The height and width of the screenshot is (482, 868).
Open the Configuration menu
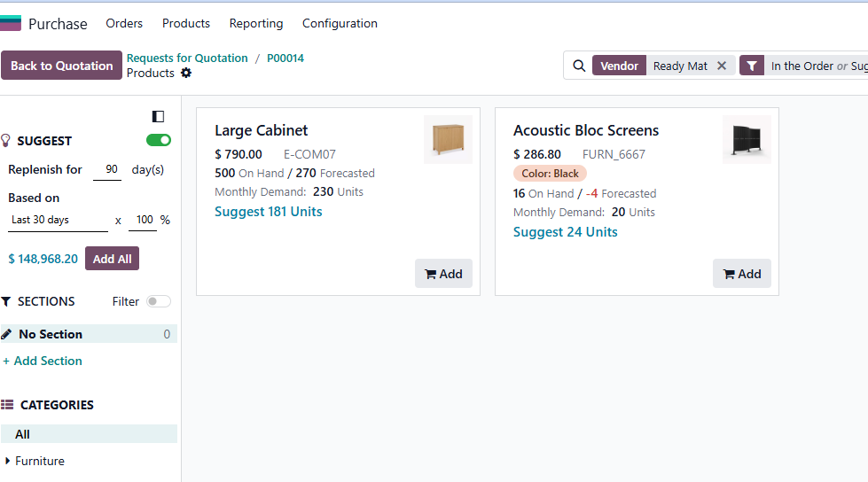click(340, 23)
